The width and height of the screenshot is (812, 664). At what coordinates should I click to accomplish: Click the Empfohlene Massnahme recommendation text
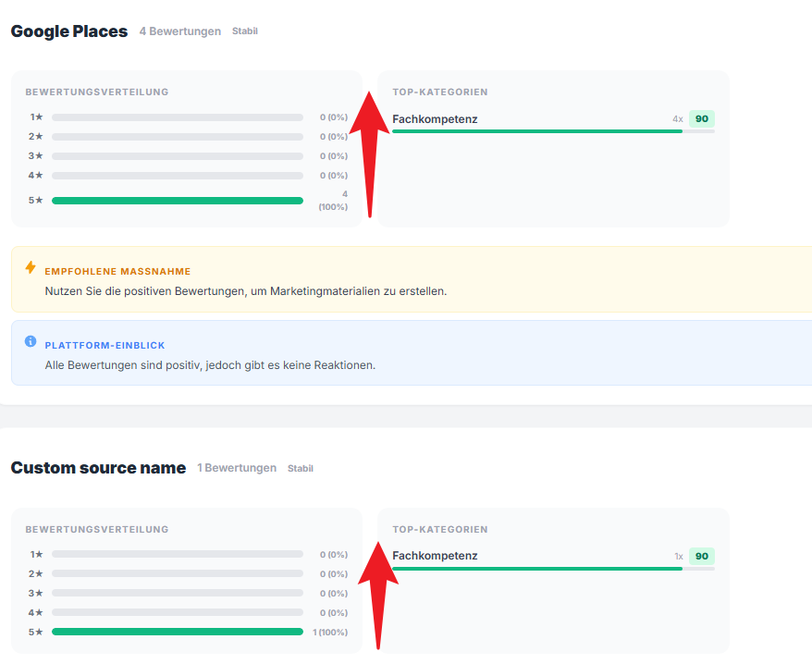click(246, 291)
